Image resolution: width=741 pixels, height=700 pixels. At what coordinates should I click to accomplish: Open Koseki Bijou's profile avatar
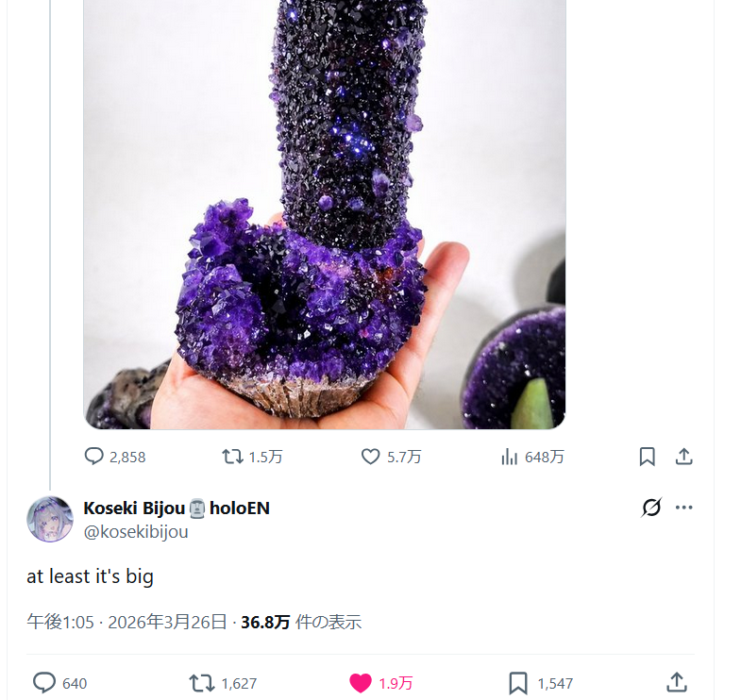(x=50, y=519)
